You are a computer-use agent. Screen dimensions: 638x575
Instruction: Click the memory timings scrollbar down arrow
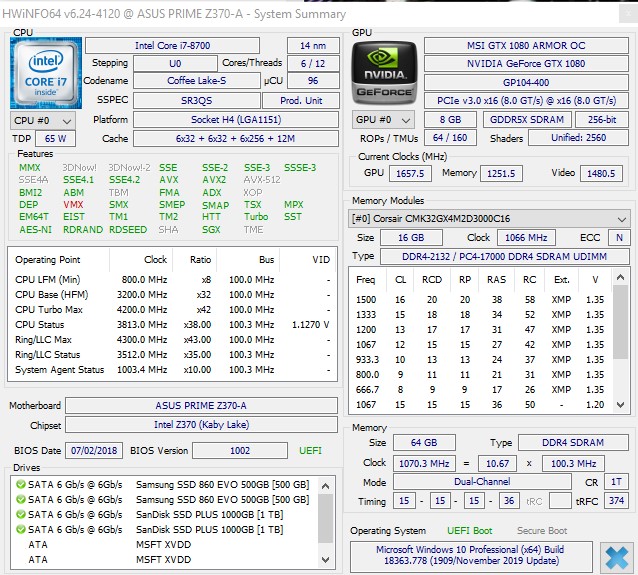[x=620, y=405]
